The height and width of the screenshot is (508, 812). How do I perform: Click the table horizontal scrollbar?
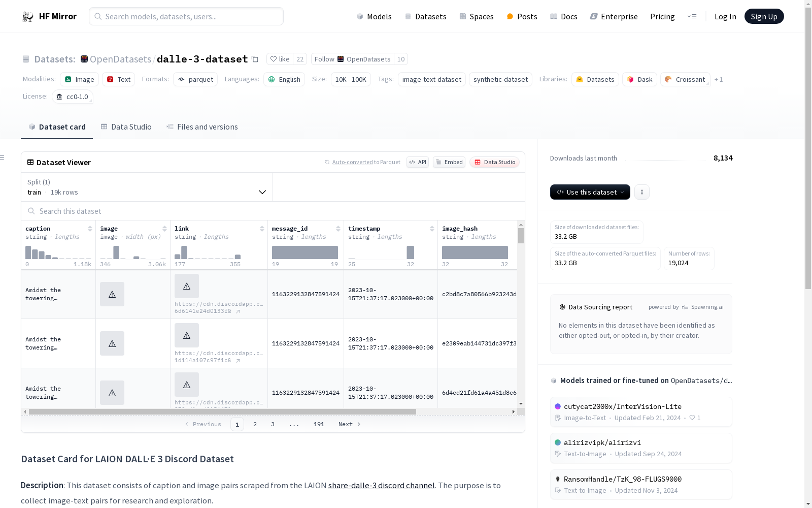222,411
